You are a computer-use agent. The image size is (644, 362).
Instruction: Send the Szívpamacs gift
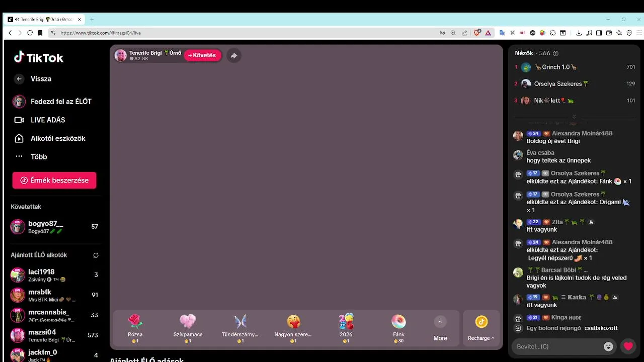point(188,329)
